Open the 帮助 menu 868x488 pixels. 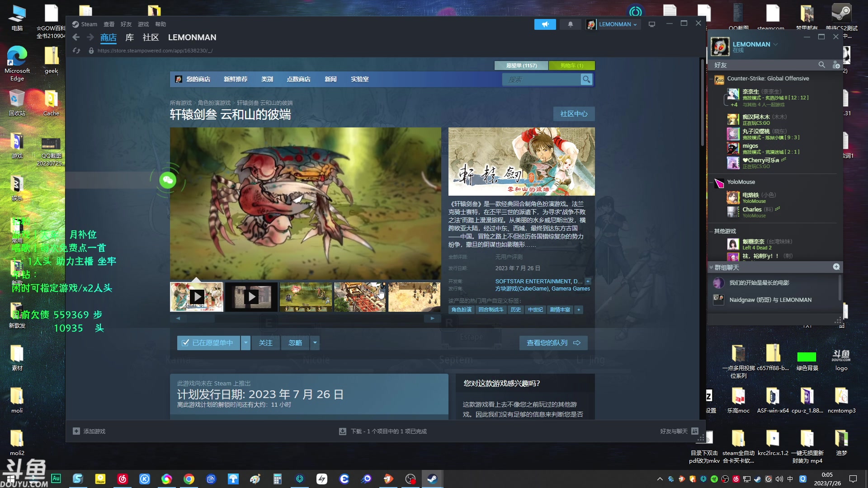tap(160, 24)
